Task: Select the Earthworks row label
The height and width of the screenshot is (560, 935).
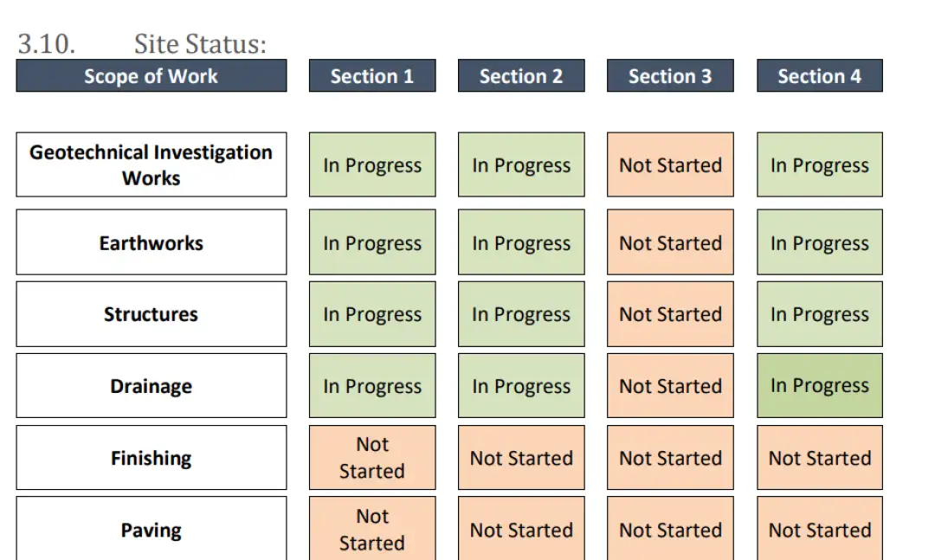Action: (x=151, y=242)
